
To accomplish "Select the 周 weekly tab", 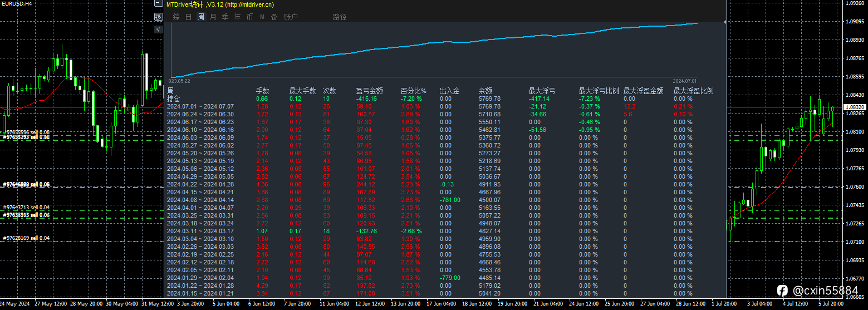I will 201,17.
